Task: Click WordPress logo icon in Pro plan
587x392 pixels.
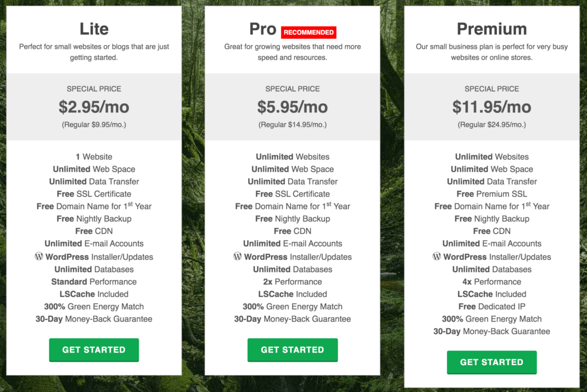Action: tap(237, 257)
